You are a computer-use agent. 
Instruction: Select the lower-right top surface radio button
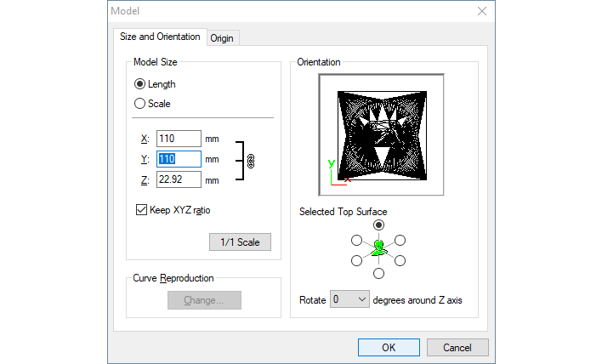400,261
